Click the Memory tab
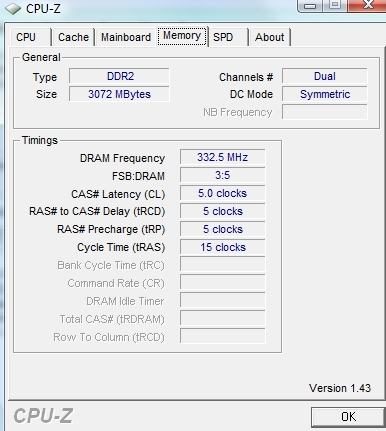The image size is (386, 431). click(x=182, y=36)
